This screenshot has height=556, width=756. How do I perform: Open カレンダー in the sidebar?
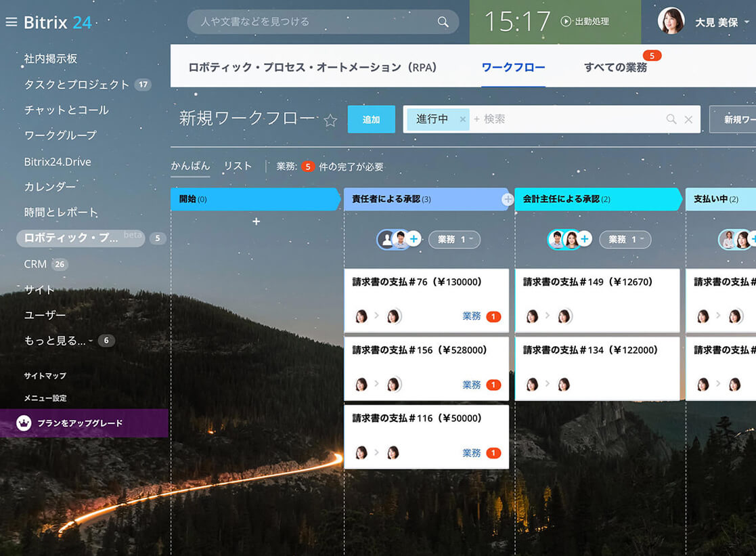[49, 187]
